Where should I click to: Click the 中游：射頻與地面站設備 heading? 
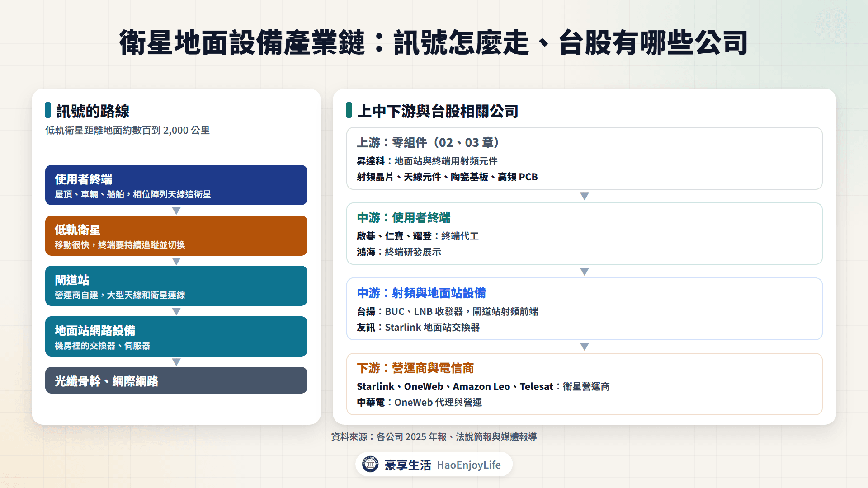point(421,293)
